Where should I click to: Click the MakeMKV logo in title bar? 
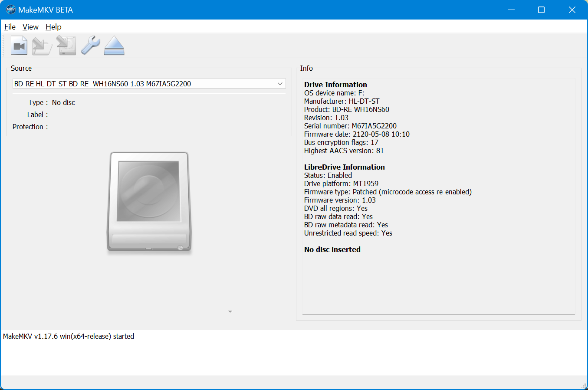click(10, 10)
